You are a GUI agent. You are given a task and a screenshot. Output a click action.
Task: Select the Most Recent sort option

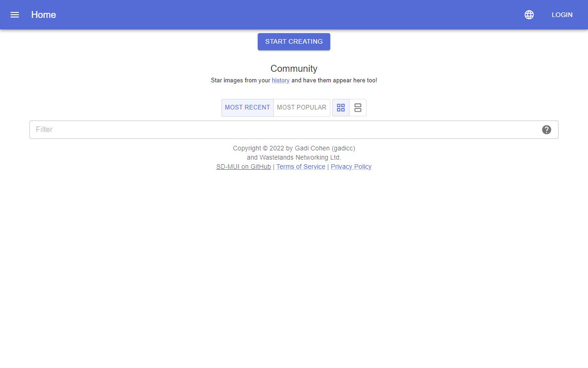(248, 108)
